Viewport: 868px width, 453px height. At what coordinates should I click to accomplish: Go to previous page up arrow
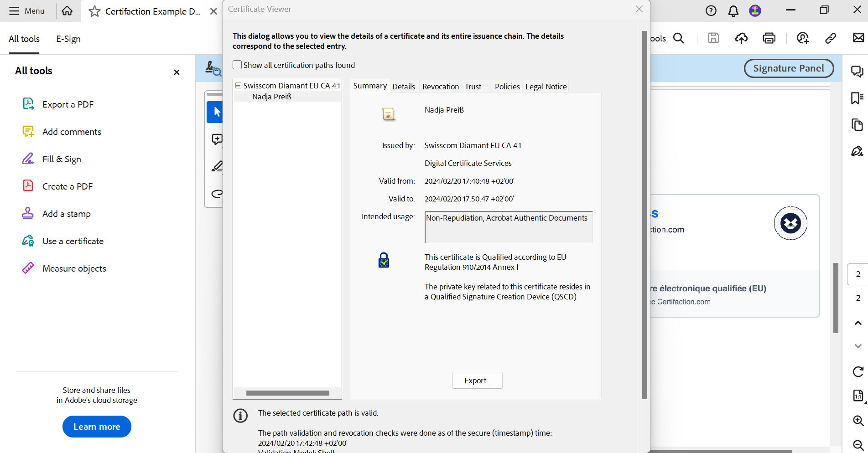[x=858, y=323]
